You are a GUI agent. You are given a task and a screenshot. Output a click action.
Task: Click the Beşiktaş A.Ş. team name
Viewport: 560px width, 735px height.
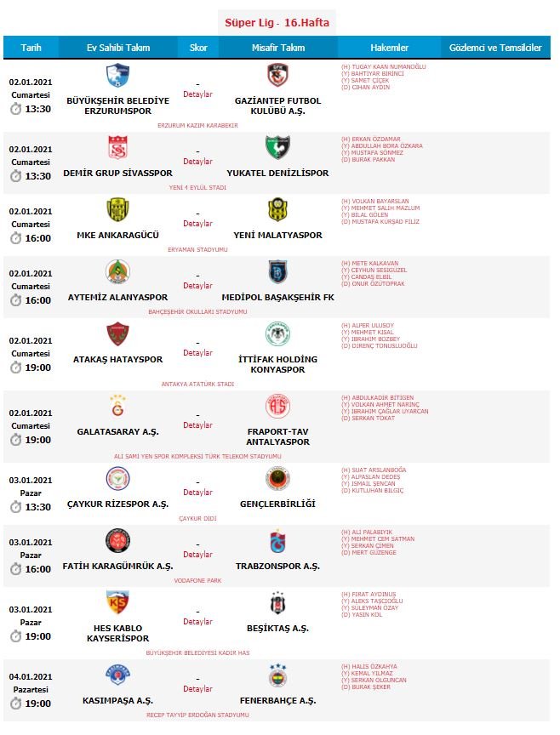click(x=278, y=628)
